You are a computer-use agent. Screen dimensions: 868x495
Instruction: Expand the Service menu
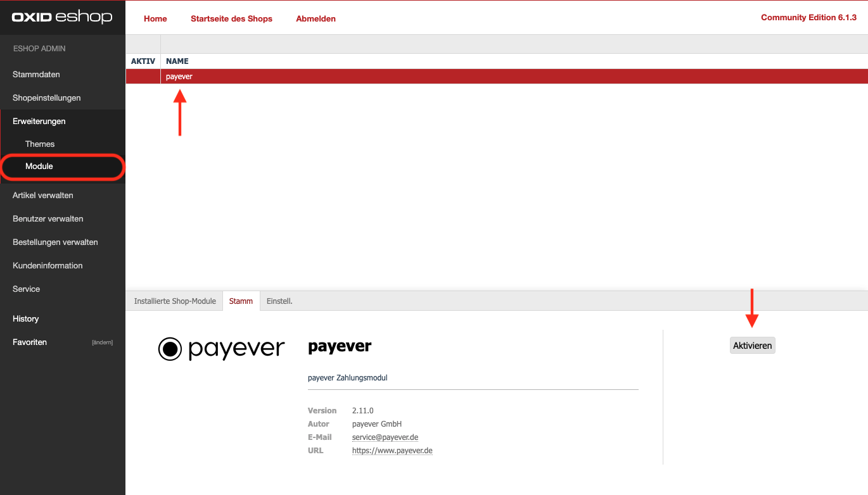26,289
